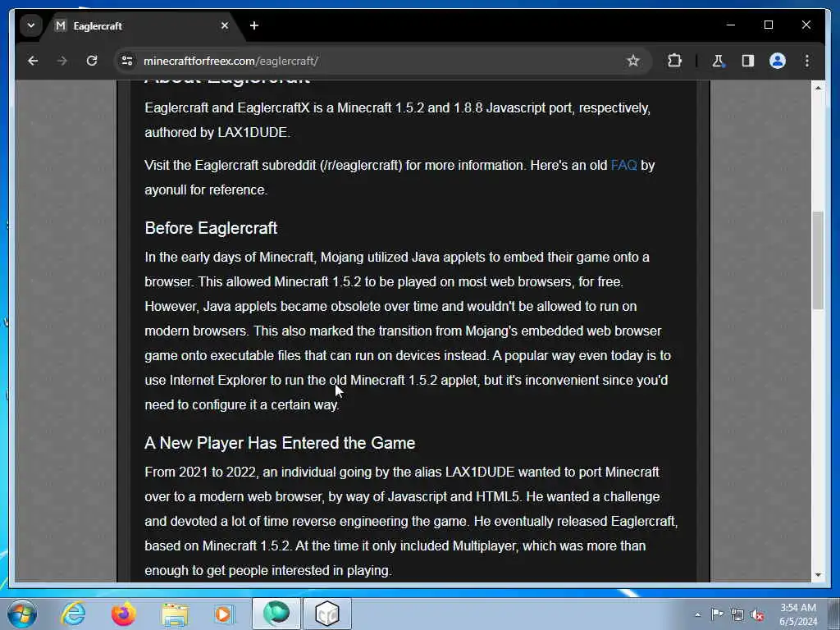View site information icon in address bar
The height and width of the screenshot is (630, 840).
(x=127, y=61)
